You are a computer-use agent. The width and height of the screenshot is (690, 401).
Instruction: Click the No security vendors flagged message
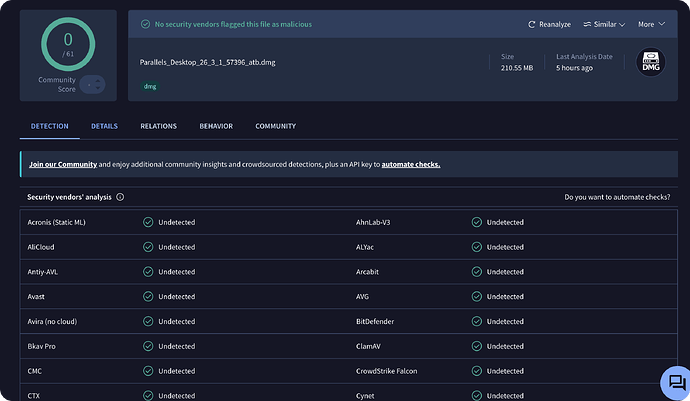pyautogui.click(x=233, y=24)
